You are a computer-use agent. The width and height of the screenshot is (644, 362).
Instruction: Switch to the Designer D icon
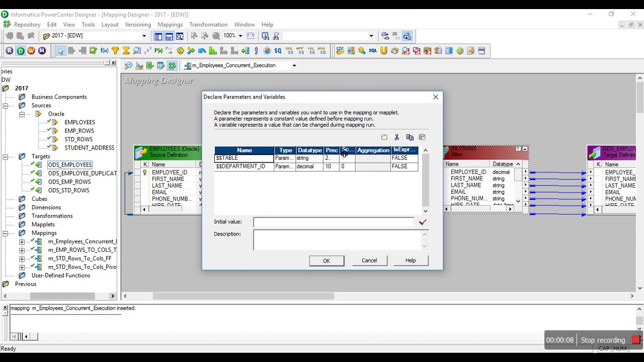(20, 51)
